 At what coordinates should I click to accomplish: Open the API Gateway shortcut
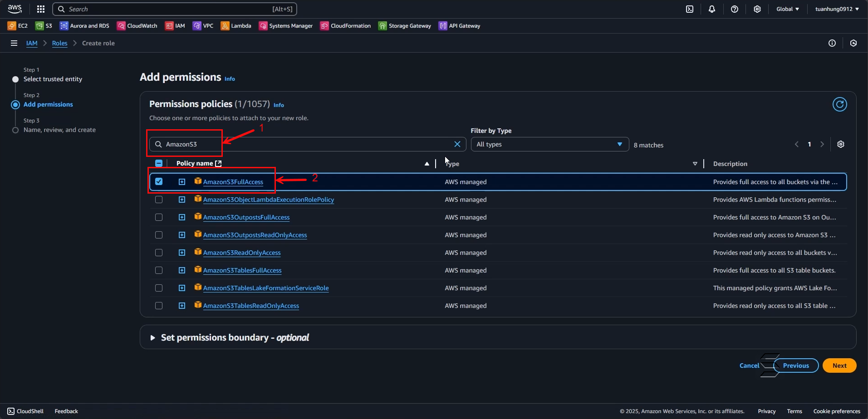[x=460, y=26]
